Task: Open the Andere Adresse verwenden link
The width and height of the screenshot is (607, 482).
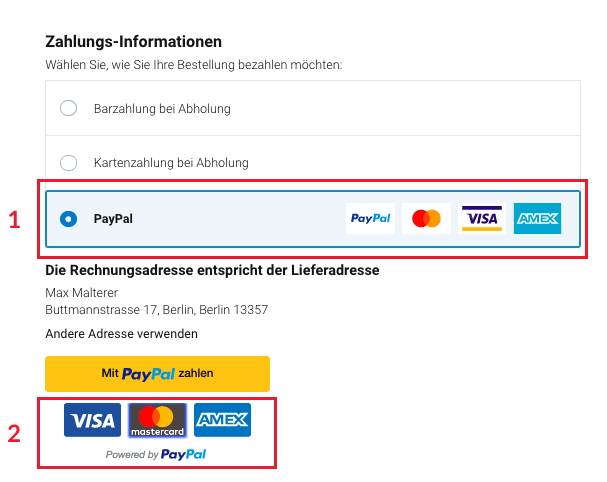Action: [x=121, y=333]
